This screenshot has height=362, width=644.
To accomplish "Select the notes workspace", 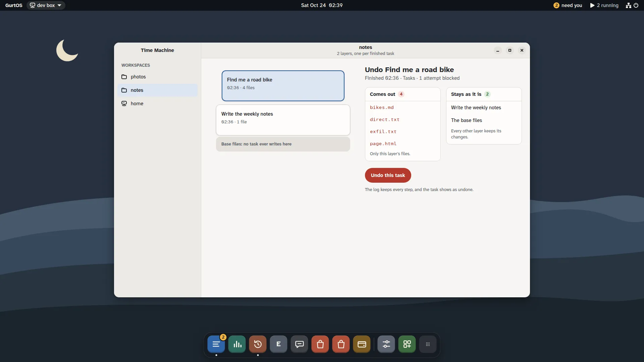I will pos(157,90).
